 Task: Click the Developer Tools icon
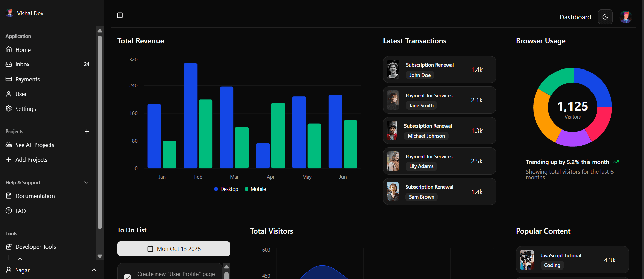tap(9, 246)
